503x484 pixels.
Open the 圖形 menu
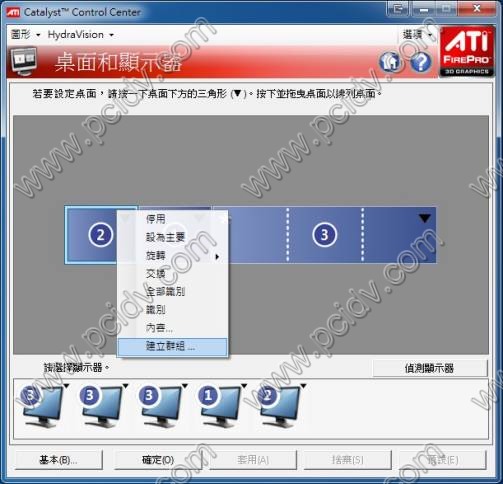[x=26, y=34]
